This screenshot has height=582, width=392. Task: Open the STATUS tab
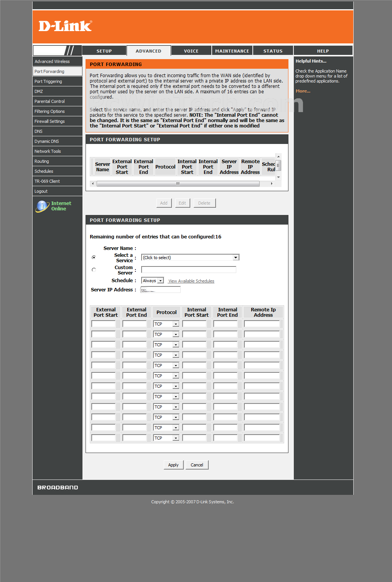[273, 51]
